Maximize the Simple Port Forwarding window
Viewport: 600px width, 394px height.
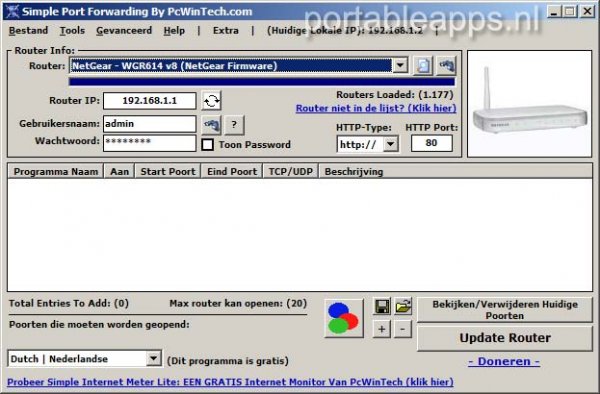570,11
